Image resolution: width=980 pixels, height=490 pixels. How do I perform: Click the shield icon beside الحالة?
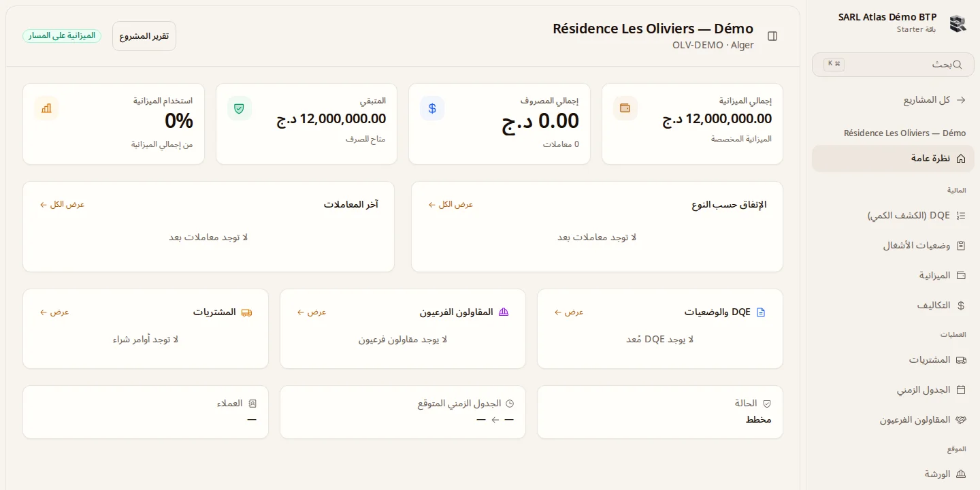(767, 404)
